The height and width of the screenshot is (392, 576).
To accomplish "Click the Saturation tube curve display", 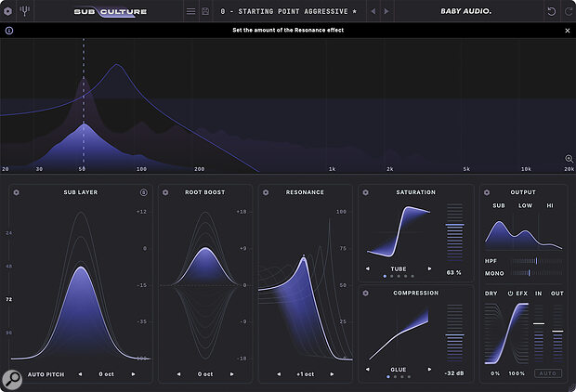I will tap(399, 231).
